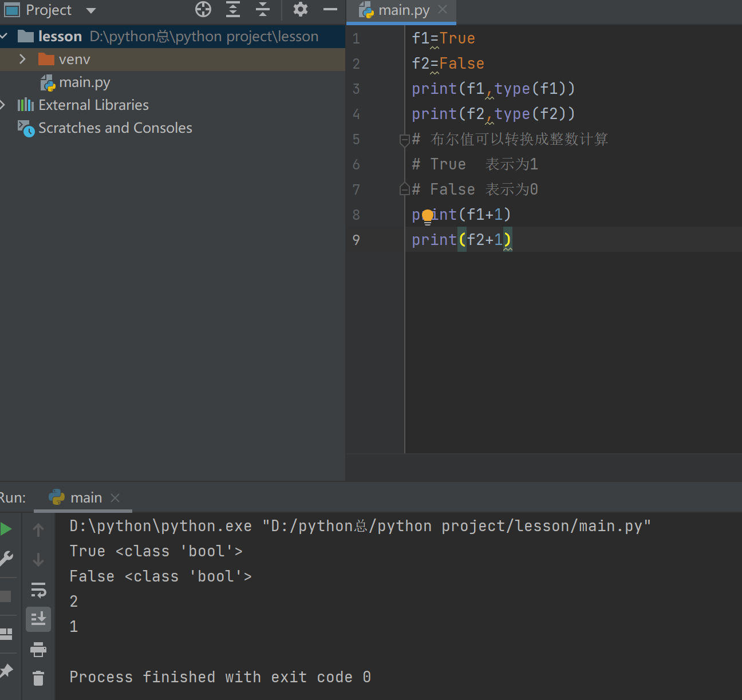This screenshot has height=700, width=742.
Task: Toggle fold marker at line 7 comment
Action: 404,189
